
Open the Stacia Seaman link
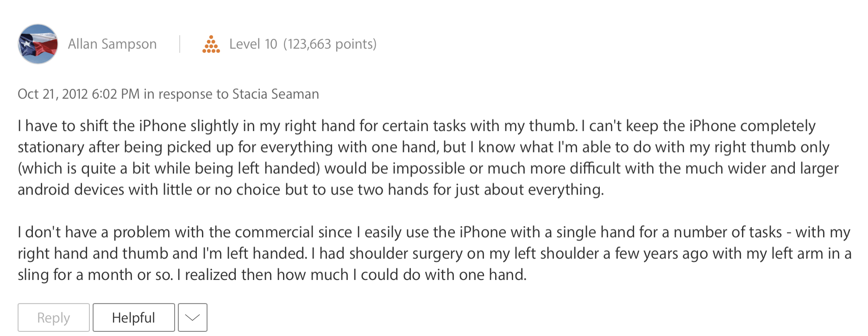click(276, 94)
